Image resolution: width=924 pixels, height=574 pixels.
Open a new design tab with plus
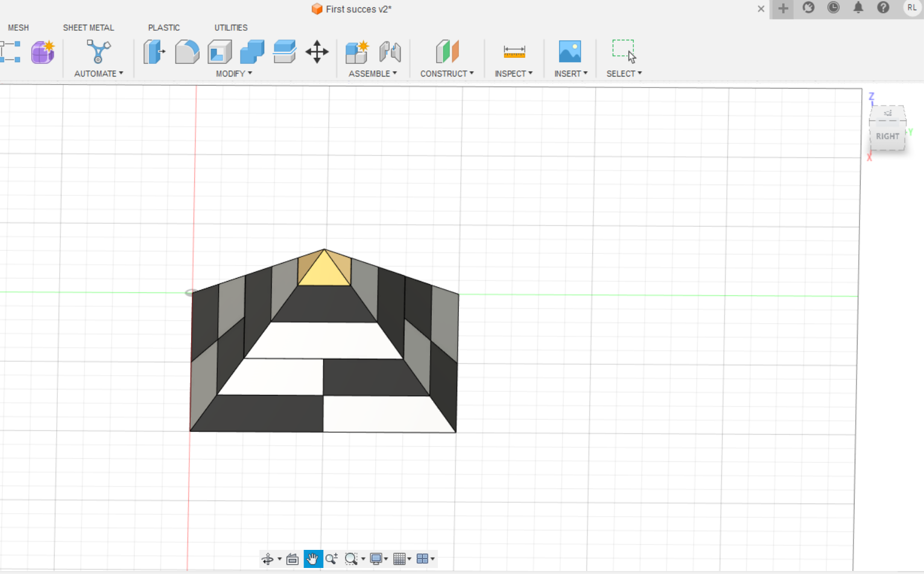[783, 8]
